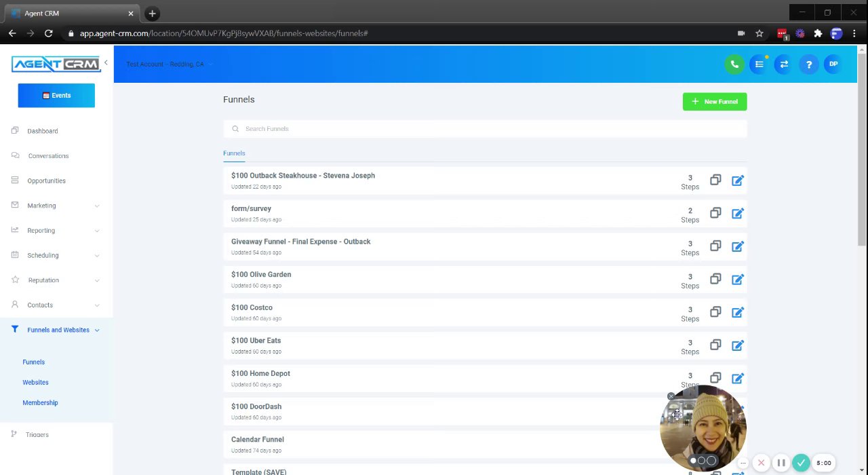Bookmark this page with the star icon
Viewport: 868px width, 475px height.
(x=759, y=33)
